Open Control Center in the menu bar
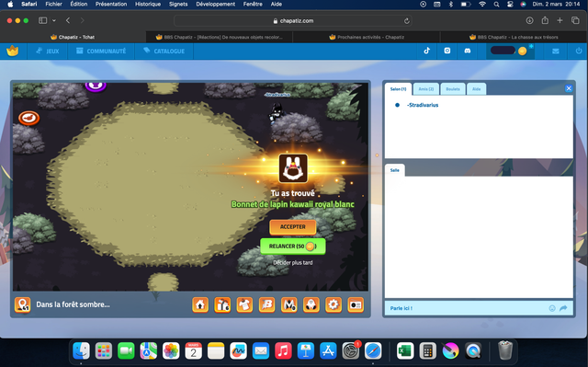Screen dimensions: 588x367 [510, 4]
